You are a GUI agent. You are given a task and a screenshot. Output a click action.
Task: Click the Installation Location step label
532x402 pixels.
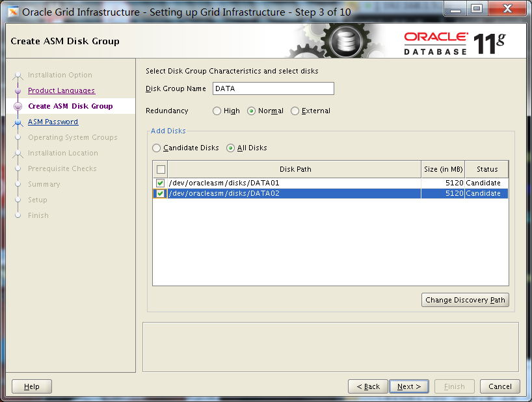coord(63,153)
